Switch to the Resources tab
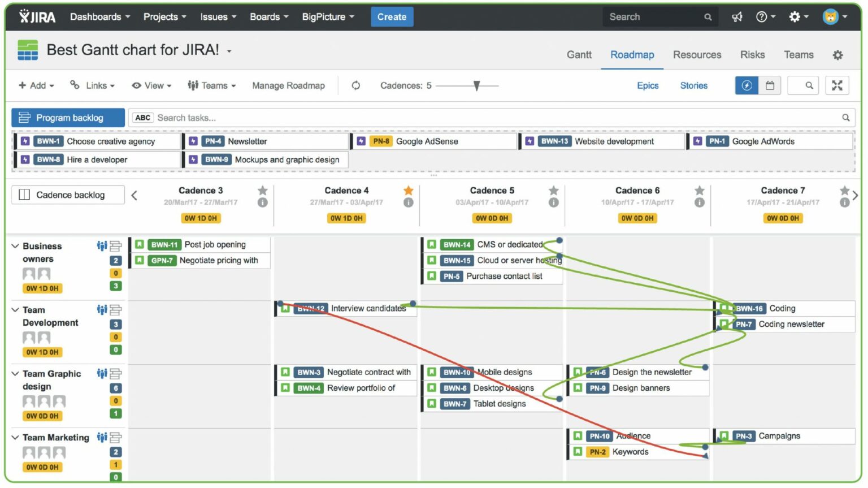 coord(697,54)
